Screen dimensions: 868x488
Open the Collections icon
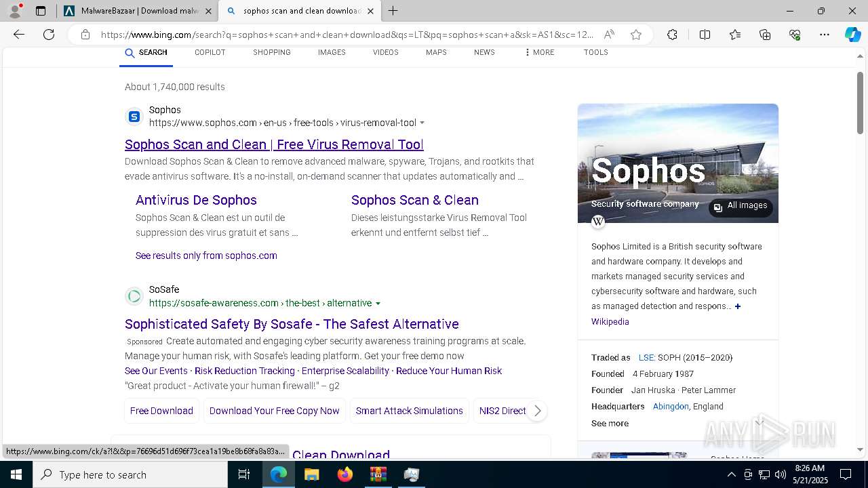(765, 35)
